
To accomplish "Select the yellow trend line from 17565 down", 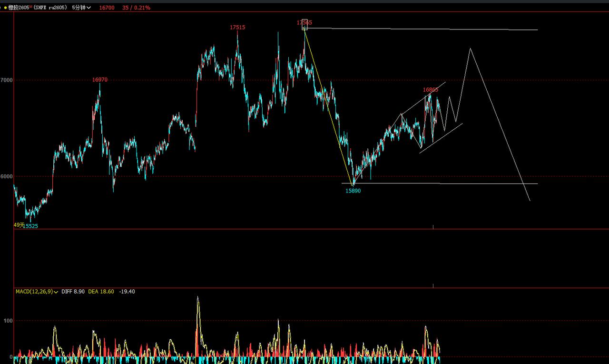I will click(x=328, y=105).
